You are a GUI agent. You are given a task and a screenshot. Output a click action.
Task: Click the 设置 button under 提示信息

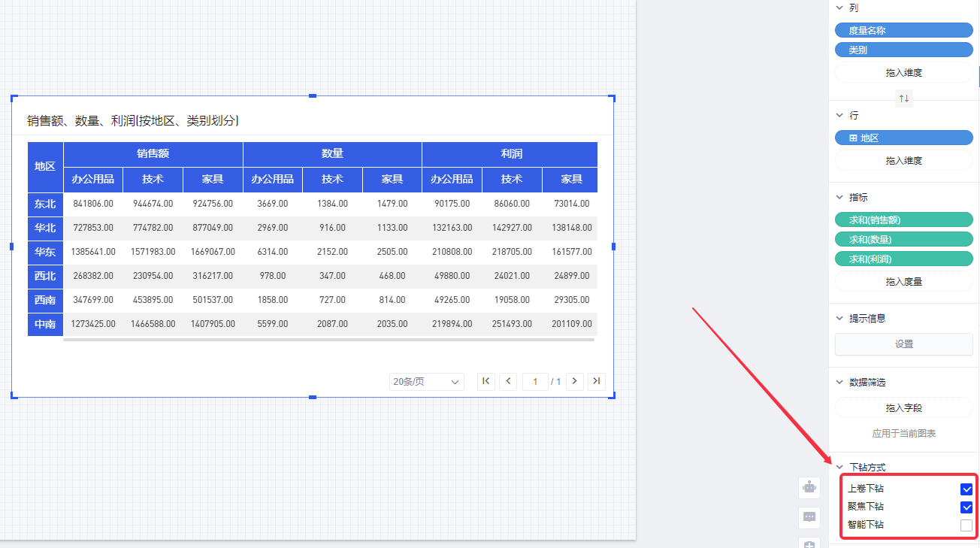(x=903, y=344)
